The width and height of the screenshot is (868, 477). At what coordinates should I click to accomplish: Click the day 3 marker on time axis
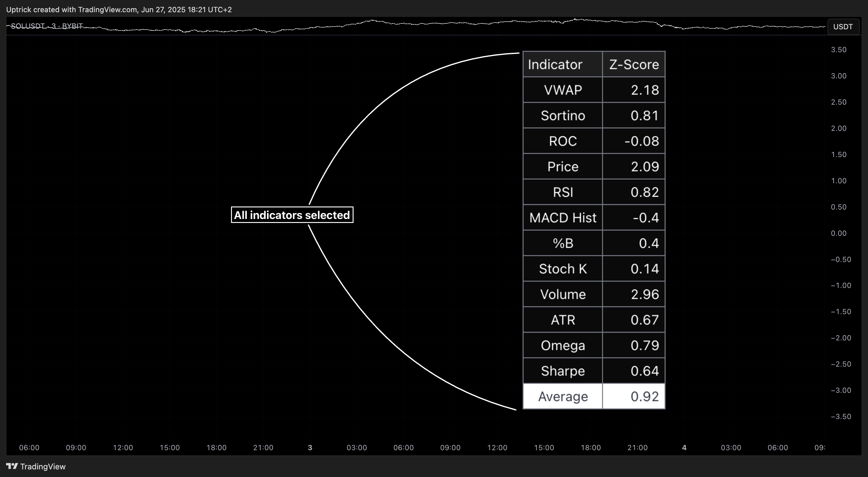[310, 448]
